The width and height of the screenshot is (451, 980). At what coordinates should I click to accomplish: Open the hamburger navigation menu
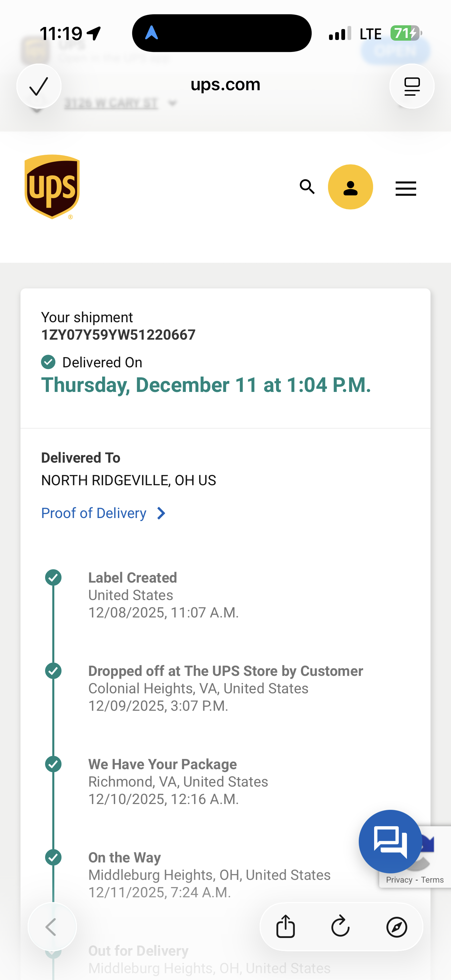pos(406,188)
